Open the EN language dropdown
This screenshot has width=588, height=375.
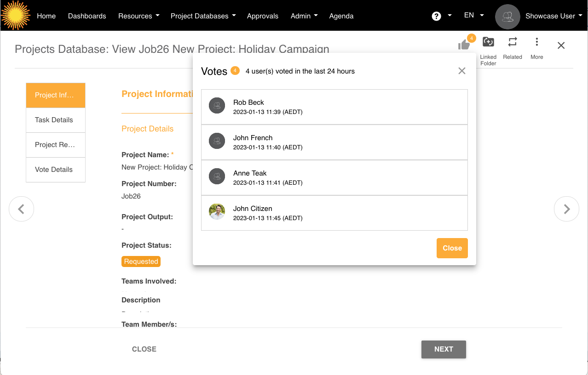coord(474,15)
